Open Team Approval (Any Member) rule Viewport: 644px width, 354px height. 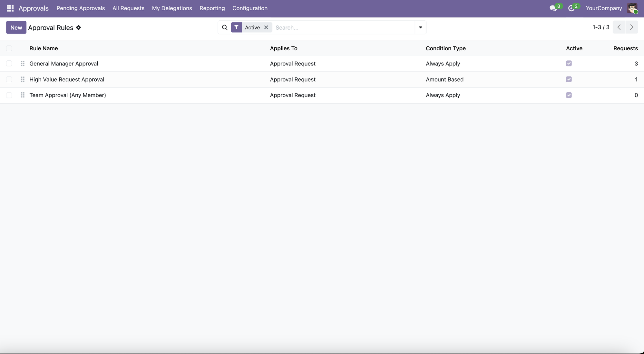(68, 95)
